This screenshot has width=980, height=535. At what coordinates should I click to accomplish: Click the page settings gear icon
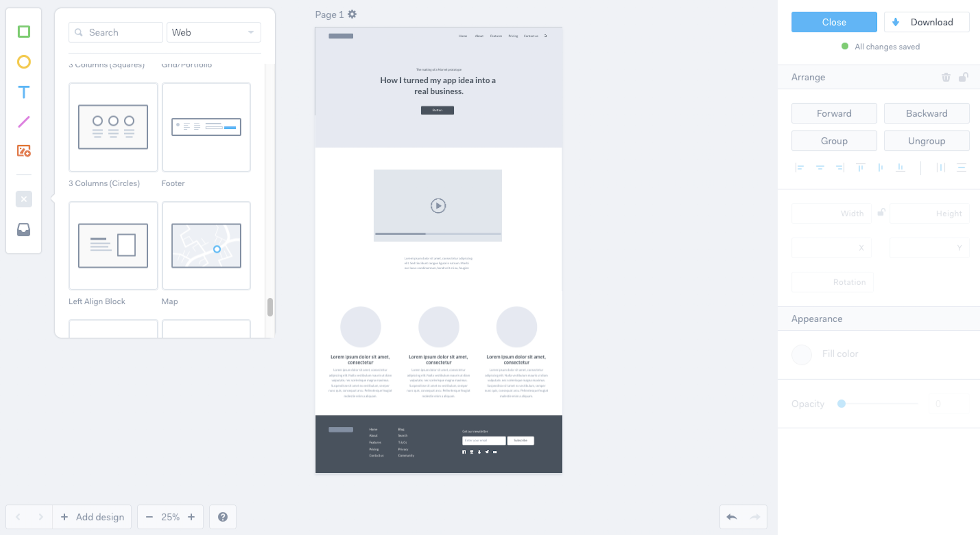[353, 14]
